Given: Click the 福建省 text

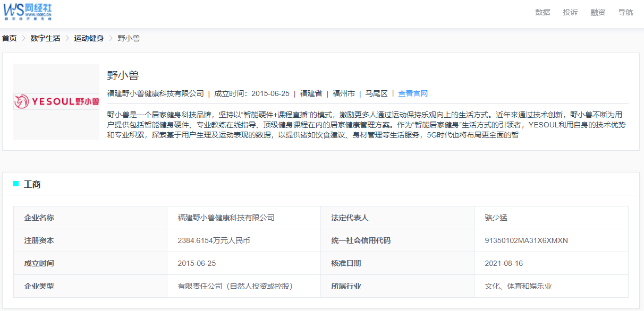Looking at the screenshot, I should point(311,93).
